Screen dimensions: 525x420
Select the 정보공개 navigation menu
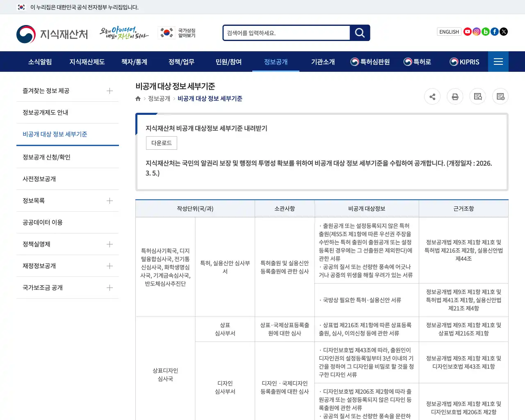[276, 62]
